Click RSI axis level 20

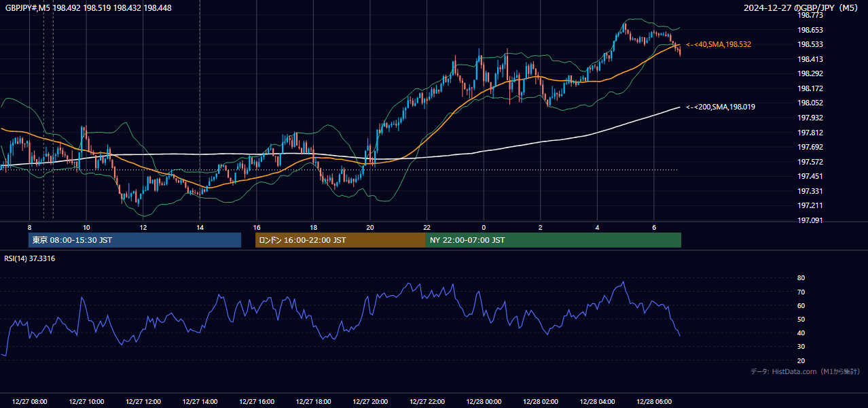click(801, 360)
